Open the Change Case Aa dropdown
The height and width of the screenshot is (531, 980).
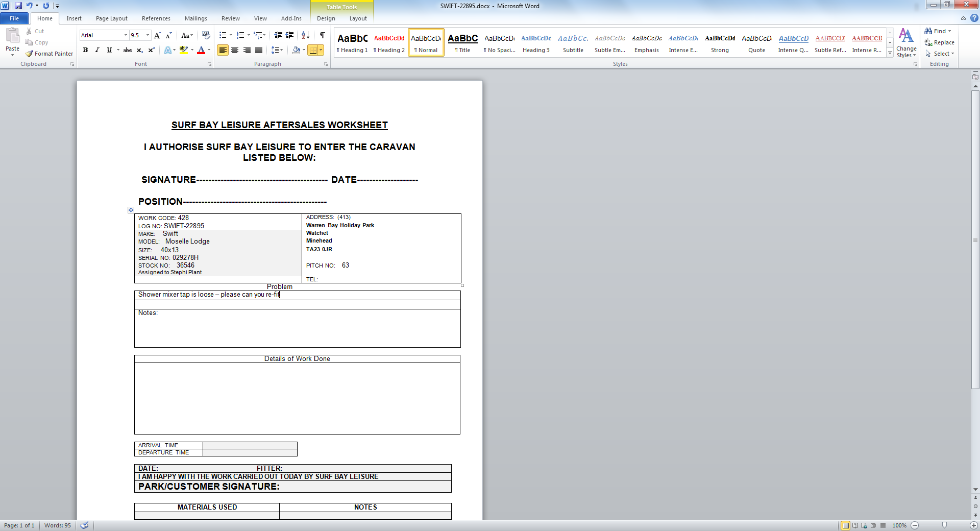coord(187,35)
